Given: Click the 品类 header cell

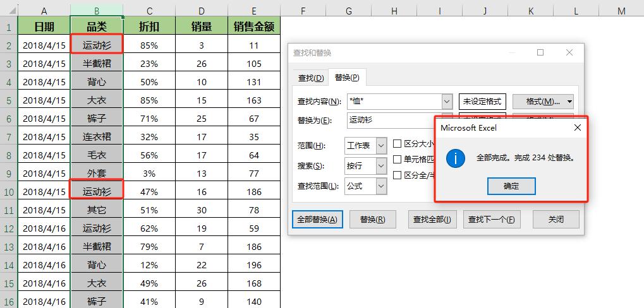Looking at the screenshot, I should tap(97, 27).
